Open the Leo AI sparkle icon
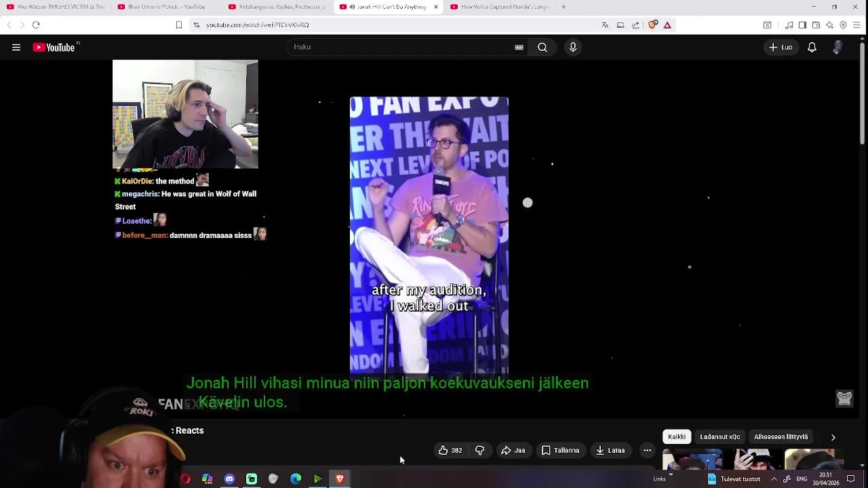868x488 pixels. click(x=829, y=25)
